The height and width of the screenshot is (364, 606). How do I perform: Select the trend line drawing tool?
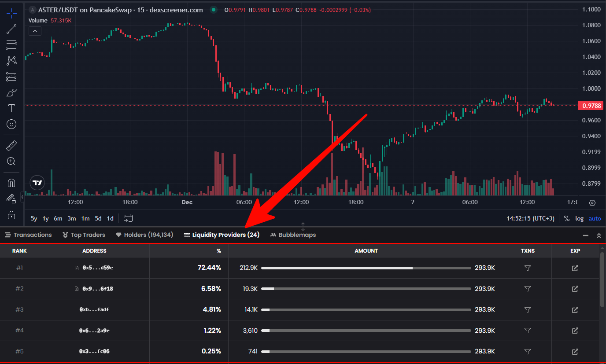[x=11, y=29]
